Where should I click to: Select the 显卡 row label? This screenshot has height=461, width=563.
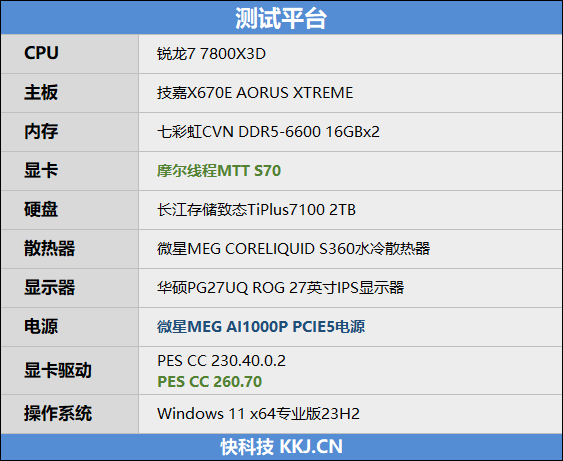click(x=41, y=170)
